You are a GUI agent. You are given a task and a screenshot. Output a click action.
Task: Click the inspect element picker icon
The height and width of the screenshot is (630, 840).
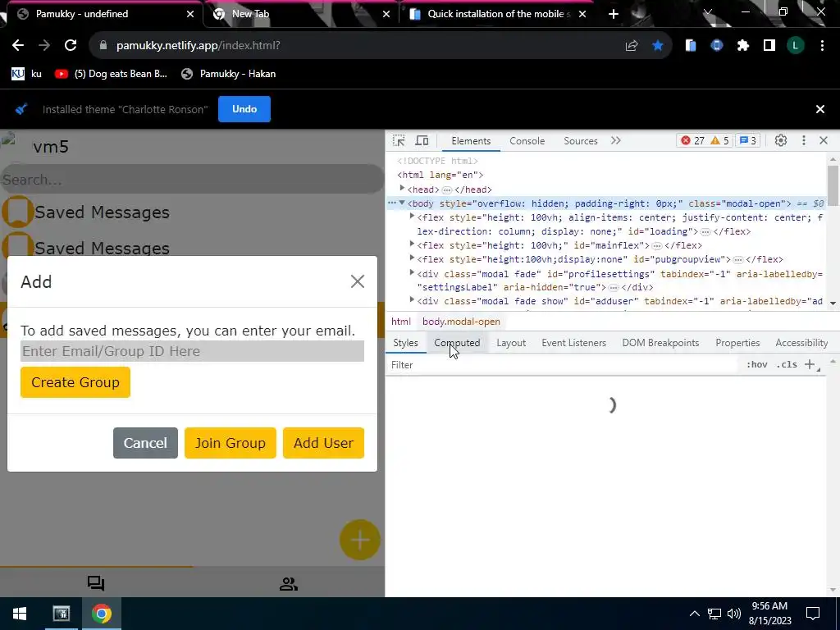pos(399,140)
